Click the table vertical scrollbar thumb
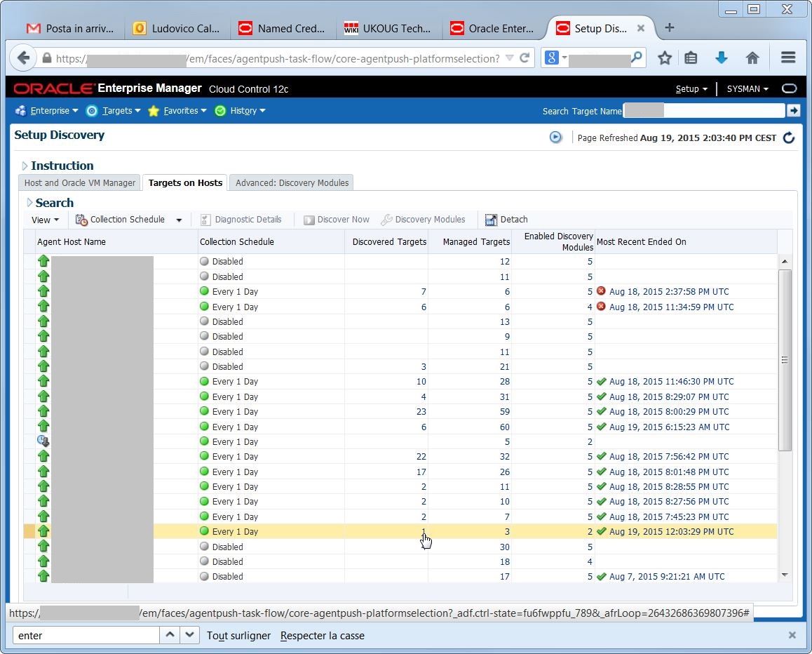Image resolution: width=812 pixels, height=654 pixels. click(x=785, y=360)
